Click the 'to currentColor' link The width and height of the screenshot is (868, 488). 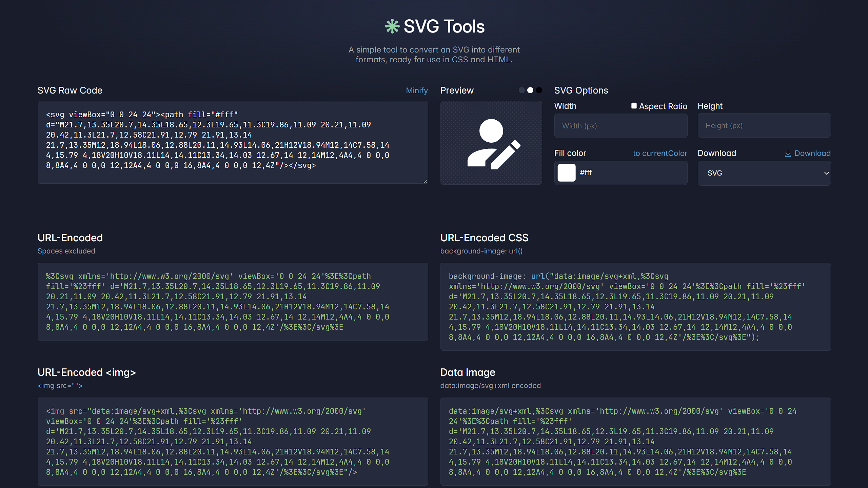660,153
